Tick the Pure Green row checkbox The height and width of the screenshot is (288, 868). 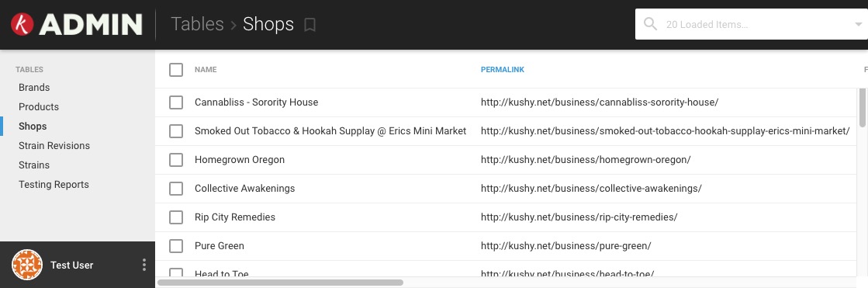coord(176,246)
